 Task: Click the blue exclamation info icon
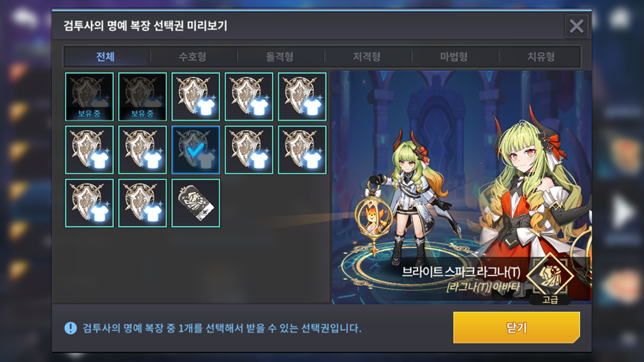(71, 328)
